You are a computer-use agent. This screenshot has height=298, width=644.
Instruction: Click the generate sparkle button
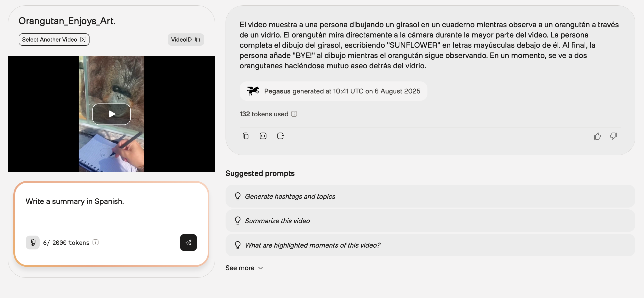point(189,243)
